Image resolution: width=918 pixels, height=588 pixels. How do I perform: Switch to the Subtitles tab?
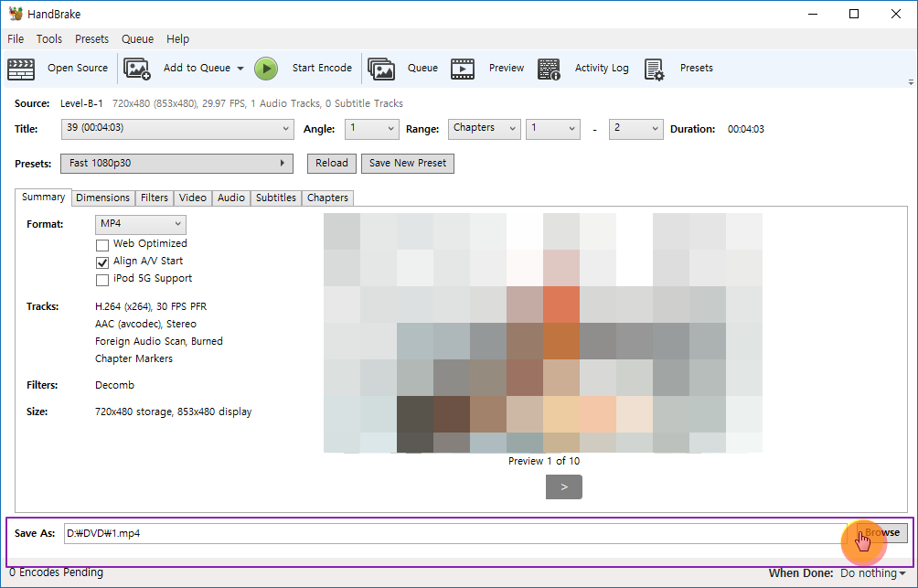click(x=276, y=198)
